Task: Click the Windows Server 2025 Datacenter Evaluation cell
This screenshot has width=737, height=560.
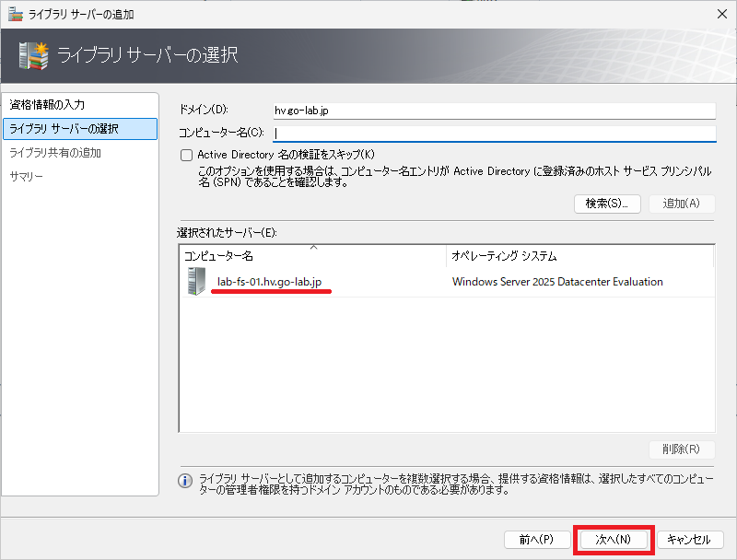Action: pos(557,282)
